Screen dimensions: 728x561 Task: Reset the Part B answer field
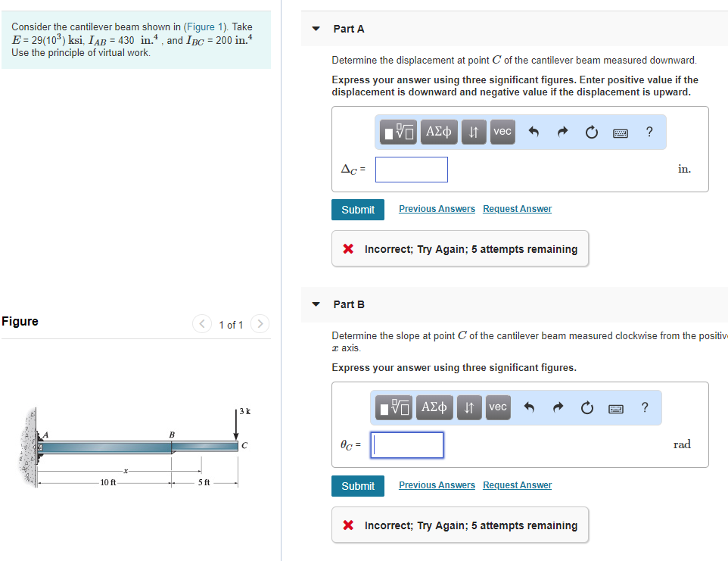click(587, 408)
